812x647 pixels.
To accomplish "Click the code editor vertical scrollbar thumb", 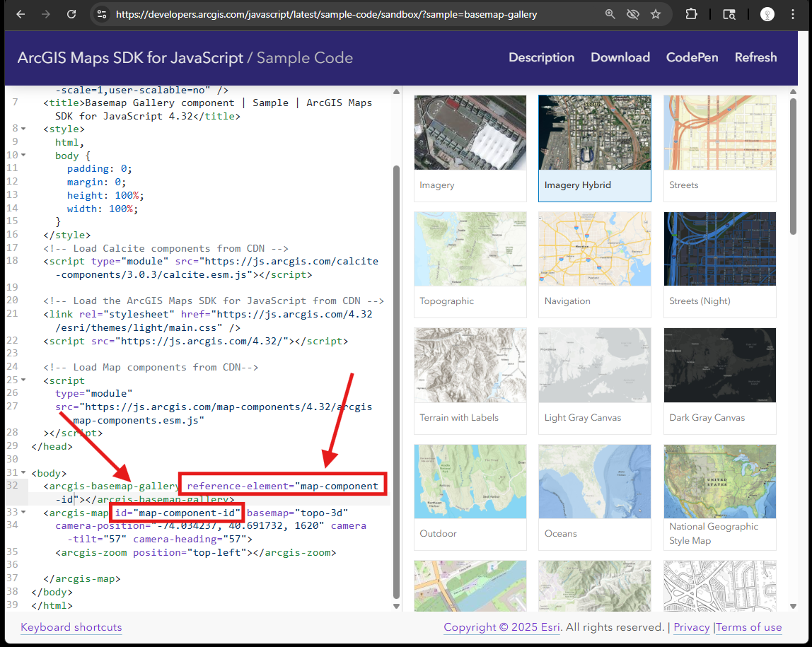I will (396, 382).
